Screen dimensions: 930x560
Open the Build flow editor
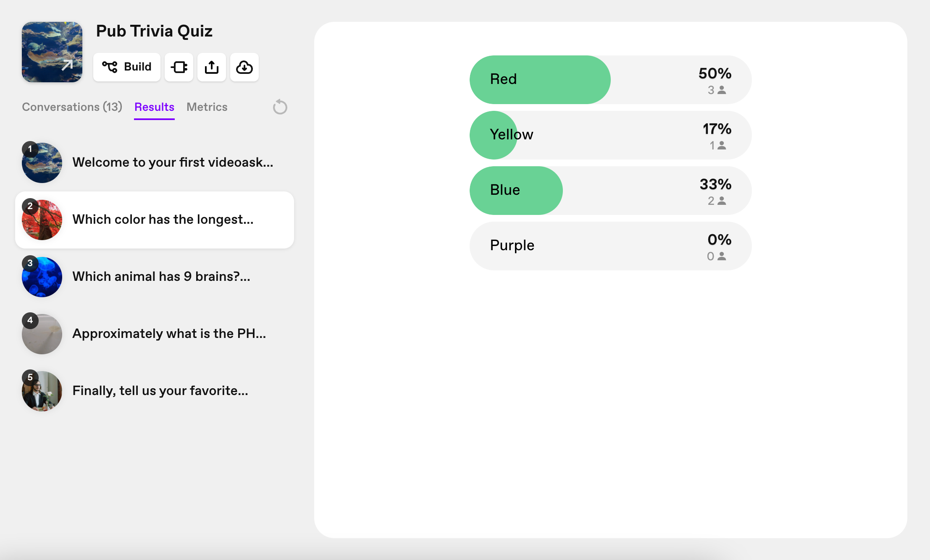click(x=126, y=67)
